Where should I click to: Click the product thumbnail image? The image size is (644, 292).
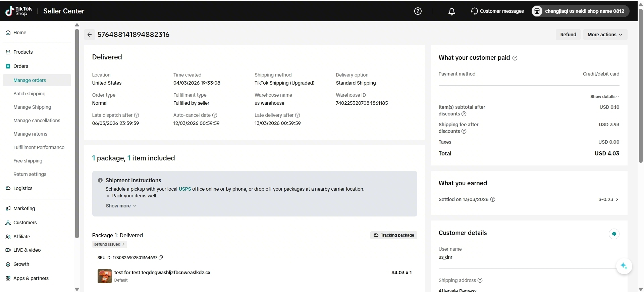(104, 276)
